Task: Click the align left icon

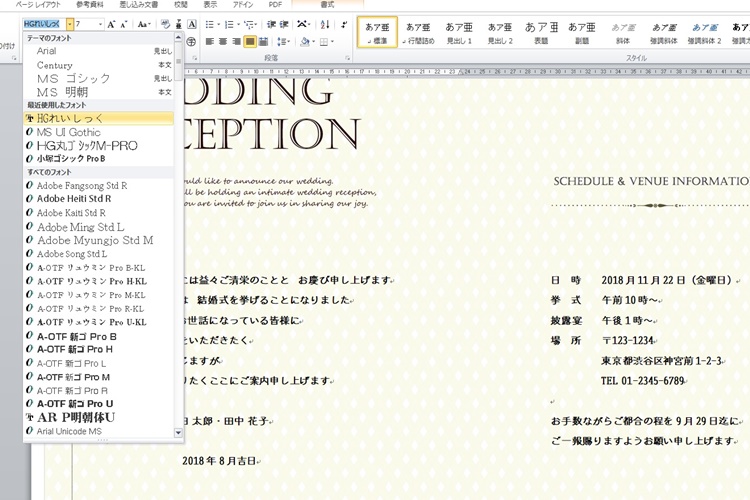Action: click(x=208, y=42)
